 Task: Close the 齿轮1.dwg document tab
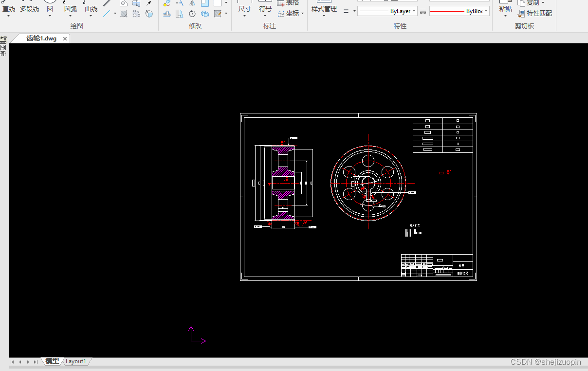(65, 38)
